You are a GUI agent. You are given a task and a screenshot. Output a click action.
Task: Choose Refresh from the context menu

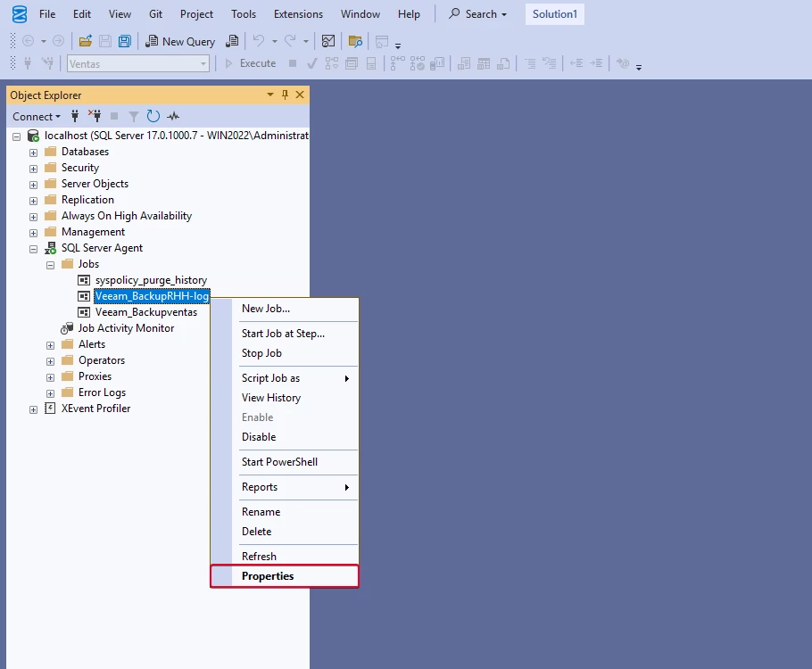[285, 556]
